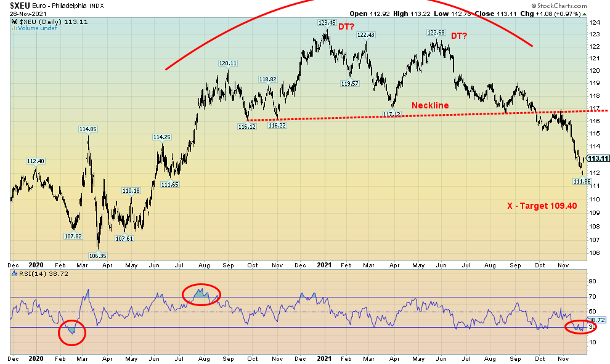Click the red X target marker
610x364 pixels.
point(510,206)
